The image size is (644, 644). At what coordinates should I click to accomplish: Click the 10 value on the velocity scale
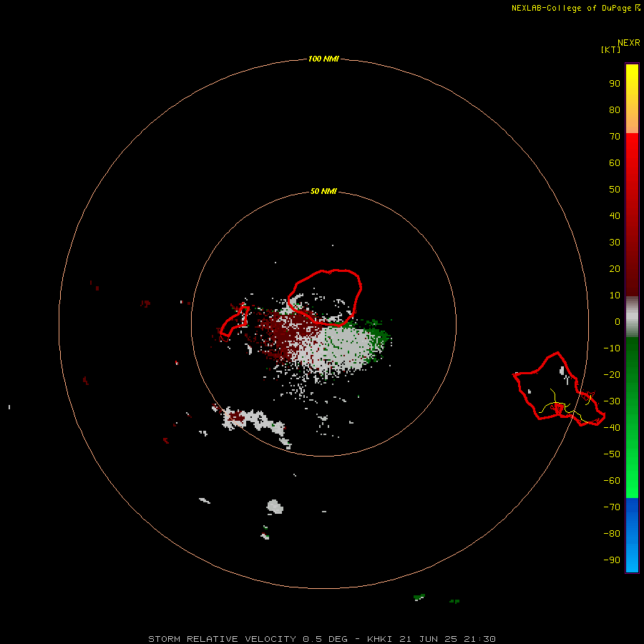(615, 296)
